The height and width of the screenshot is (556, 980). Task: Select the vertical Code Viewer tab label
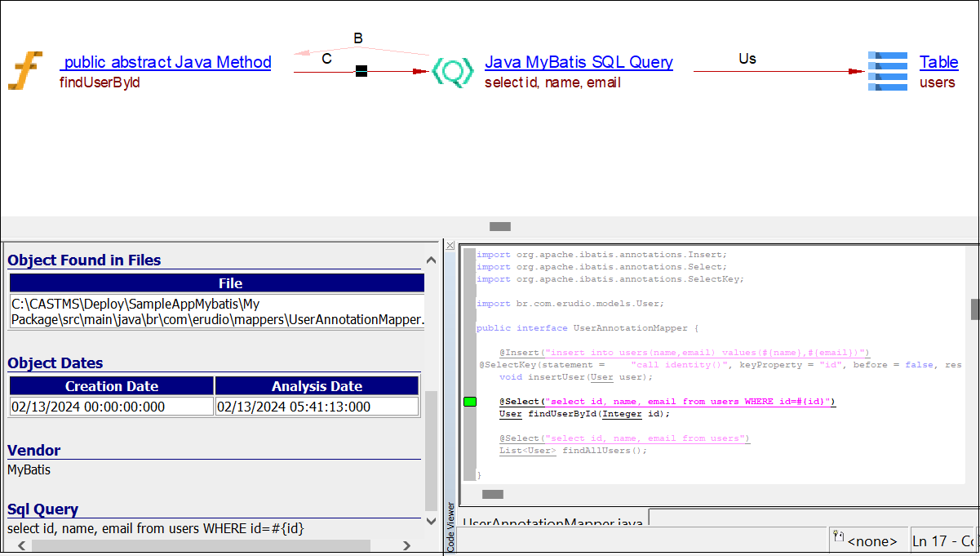tap(451, 527)
